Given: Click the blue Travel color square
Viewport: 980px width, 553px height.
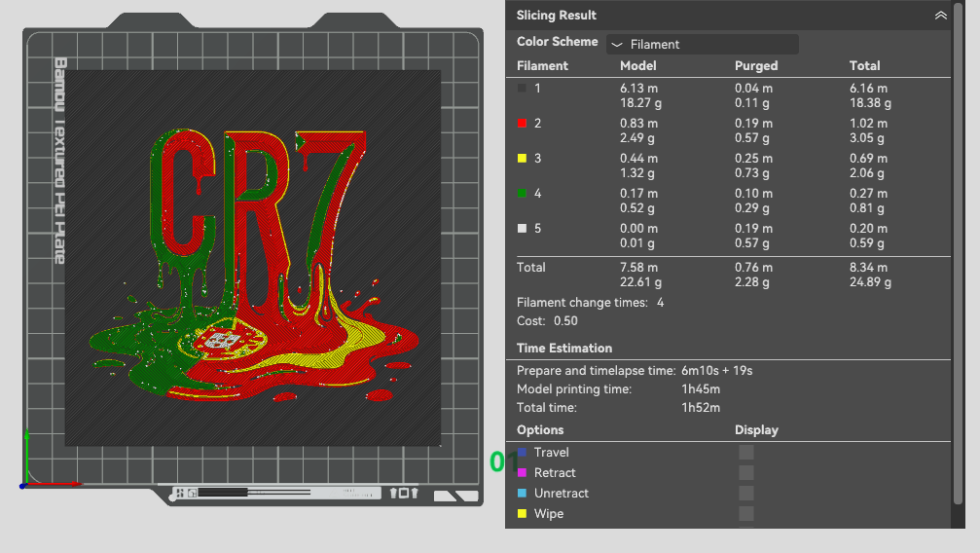Looking at the screenshot, I should (x=522, y=453).
